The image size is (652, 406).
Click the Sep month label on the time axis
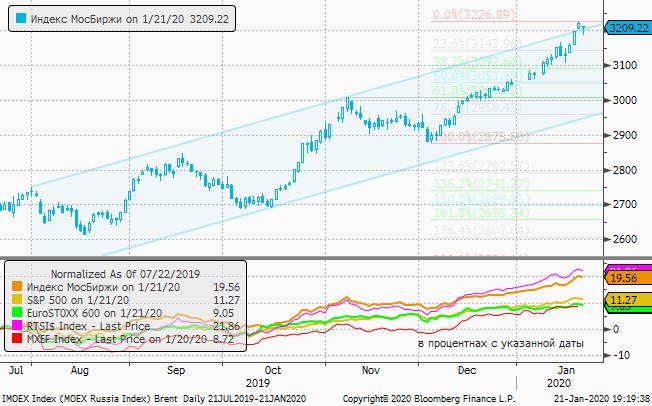click(176, 370)
